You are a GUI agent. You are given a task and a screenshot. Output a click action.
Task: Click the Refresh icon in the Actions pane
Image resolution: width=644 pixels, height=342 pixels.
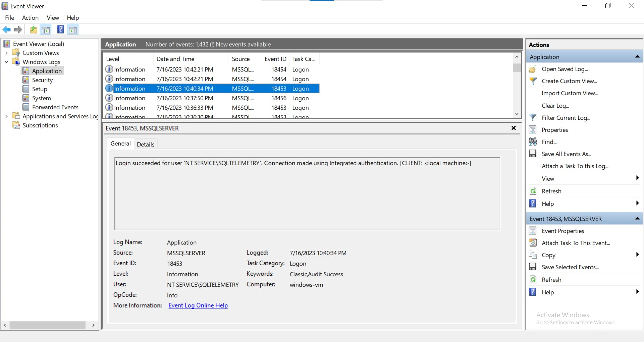pyautogui.click(x=533, y=191)
